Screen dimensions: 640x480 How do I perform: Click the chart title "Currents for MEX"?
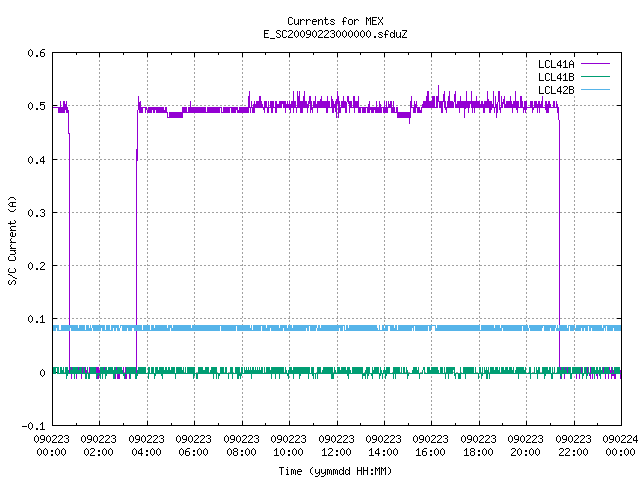[335, 21]
